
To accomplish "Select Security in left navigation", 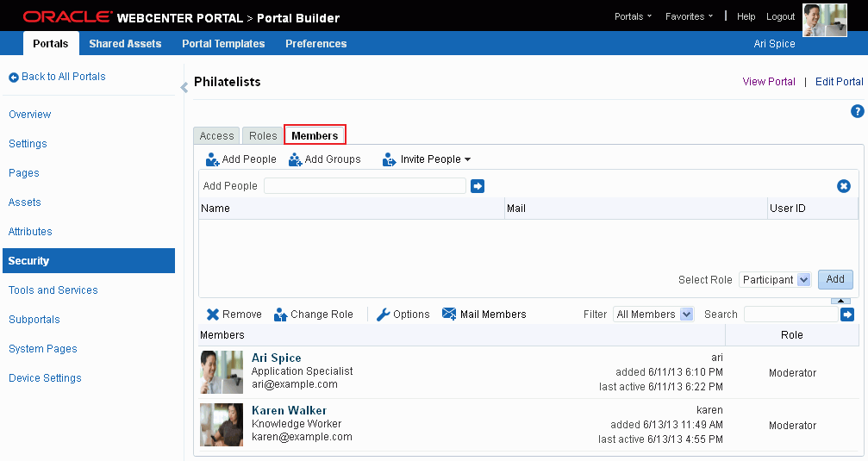I will click(x=89, y=261).
